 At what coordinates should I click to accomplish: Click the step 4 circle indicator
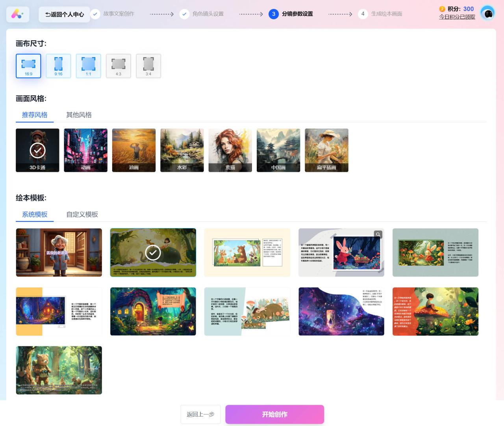click(363, 14)
